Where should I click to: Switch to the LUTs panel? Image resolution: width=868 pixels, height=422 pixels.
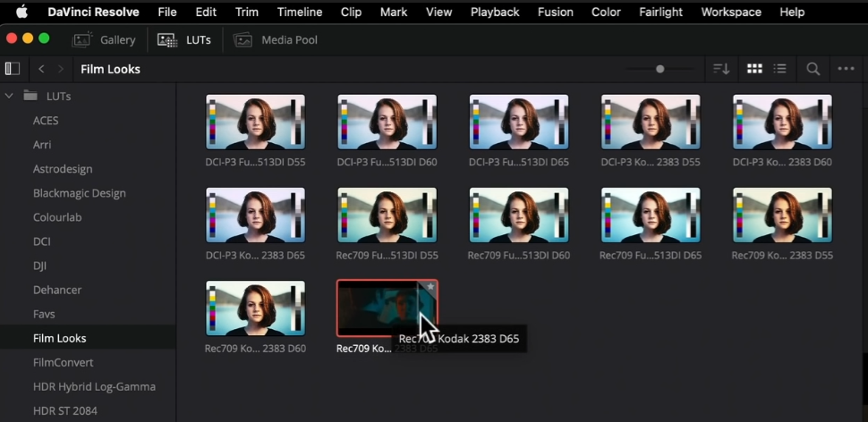pyautogui.click(x=184, y=40)
